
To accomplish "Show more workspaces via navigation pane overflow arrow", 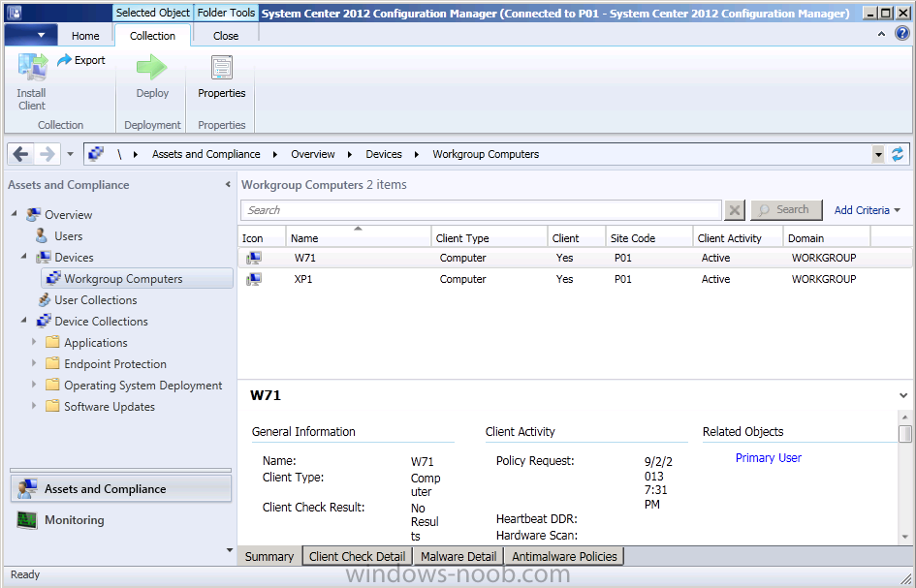I will (x=229, y=550).
